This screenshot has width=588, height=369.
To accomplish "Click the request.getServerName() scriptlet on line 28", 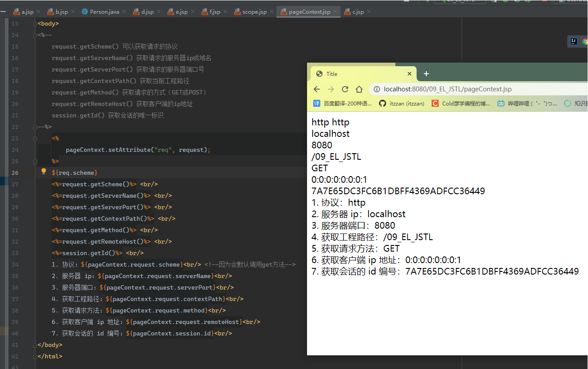I will [x=101, y=196].
